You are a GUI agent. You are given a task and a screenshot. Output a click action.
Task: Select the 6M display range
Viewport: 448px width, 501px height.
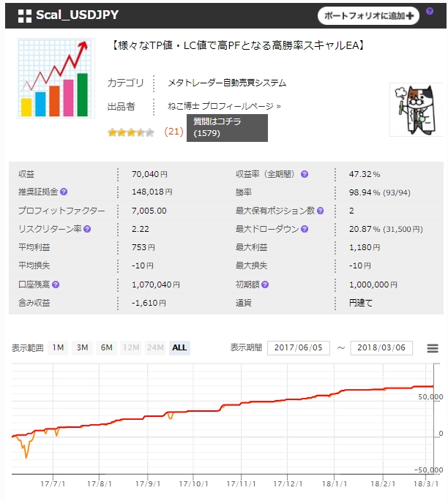[x=107, y=347]
